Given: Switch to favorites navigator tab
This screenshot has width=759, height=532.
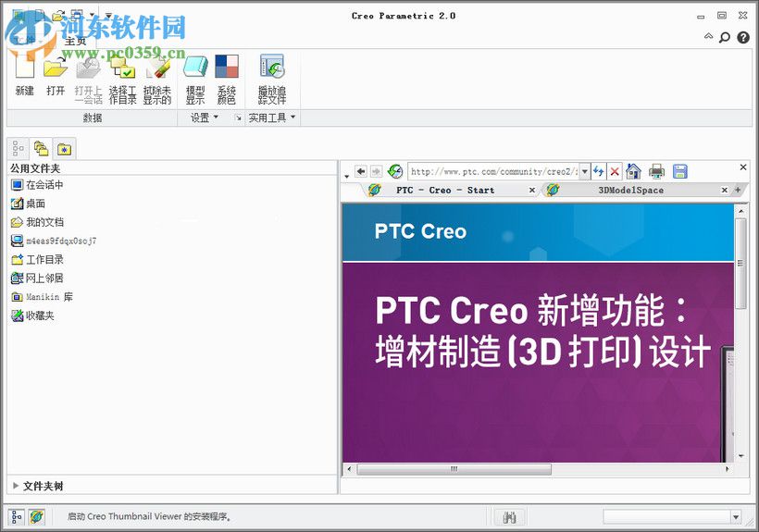Looking at the screenshot, I should (65, 150).
